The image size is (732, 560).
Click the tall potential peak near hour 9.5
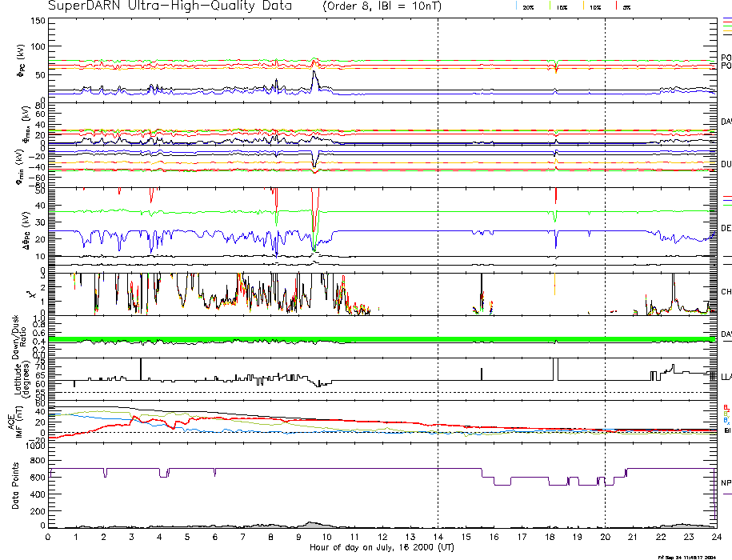pyautogui.click(x=314, y=74)
